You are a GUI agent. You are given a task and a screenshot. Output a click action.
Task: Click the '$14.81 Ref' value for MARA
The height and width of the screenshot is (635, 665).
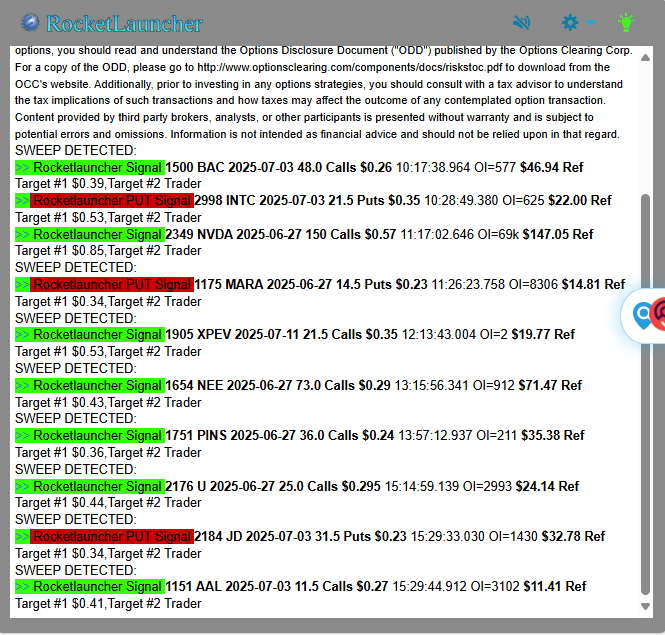pos(593,285)
